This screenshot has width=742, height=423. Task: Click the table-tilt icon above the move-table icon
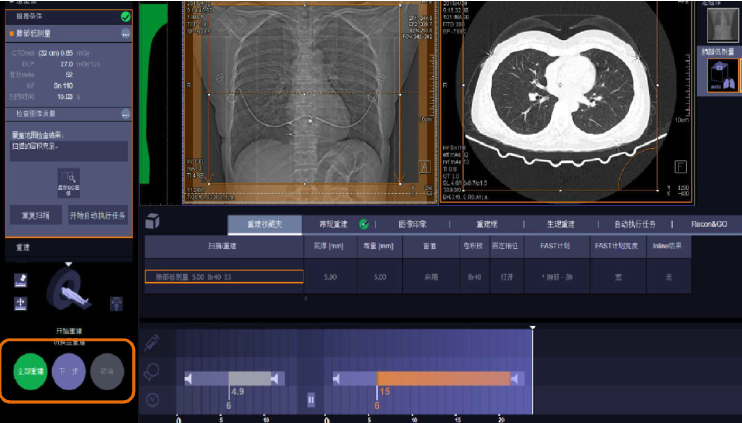point(20,280)
